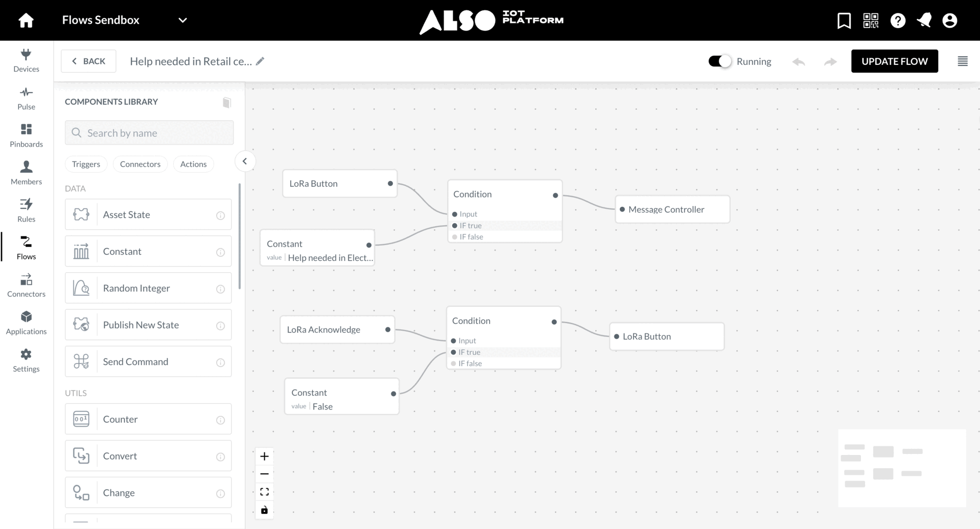
Task: Open Rules in the left sidebar
Action: [x=26, y=210]
